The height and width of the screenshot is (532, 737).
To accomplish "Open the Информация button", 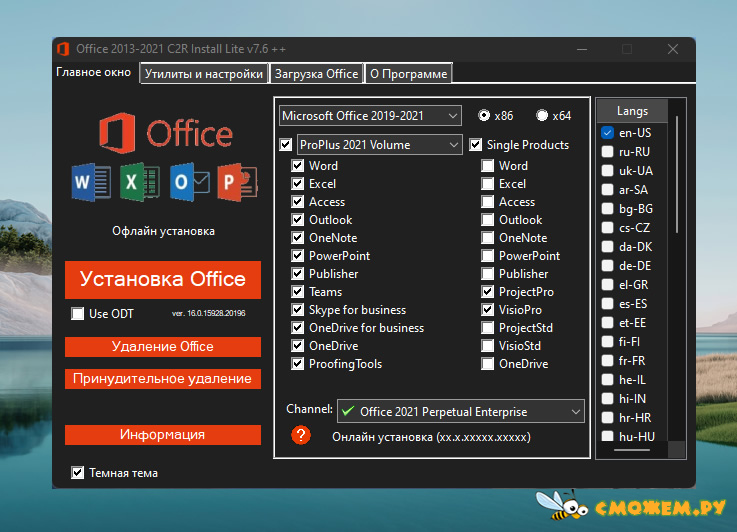I will coord(163,435).
